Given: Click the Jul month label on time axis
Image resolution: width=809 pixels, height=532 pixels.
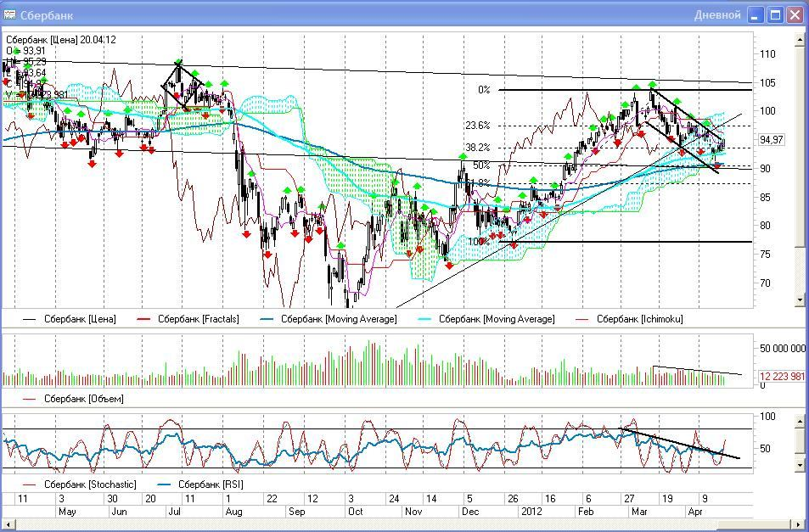Looking at the screenshot, I should click(x=175, y=512).
